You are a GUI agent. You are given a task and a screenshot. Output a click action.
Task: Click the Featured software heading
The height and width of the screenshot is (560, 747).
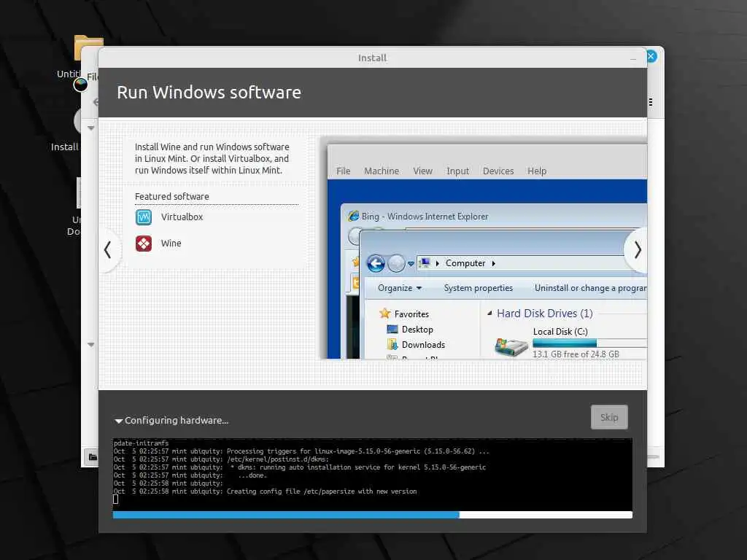coord(172,197)
